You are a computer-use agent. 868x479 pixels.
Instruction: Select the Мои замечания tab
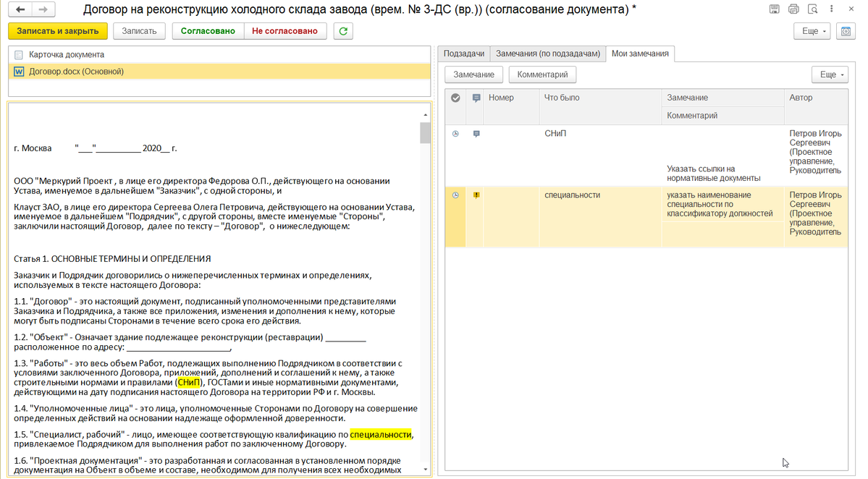(640, 54)
